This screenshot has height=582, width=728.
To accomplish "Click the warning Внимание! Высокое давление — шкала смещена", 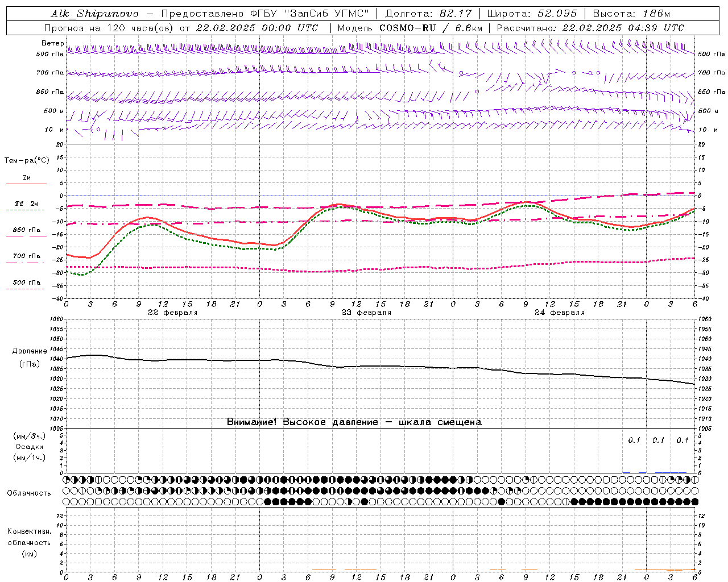I will coord(354,422).
